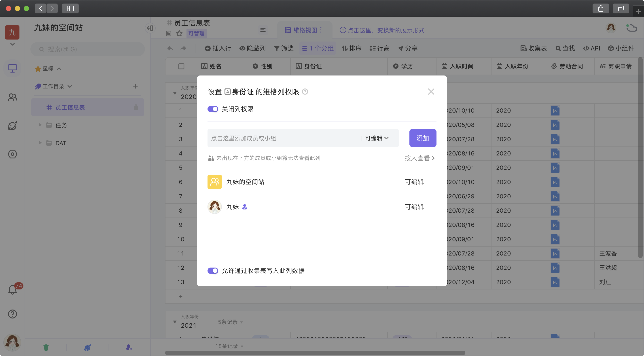Toggle the 关闭列权限 switch
The width and height of the screenshot is (644, 356).
(213, 109)
